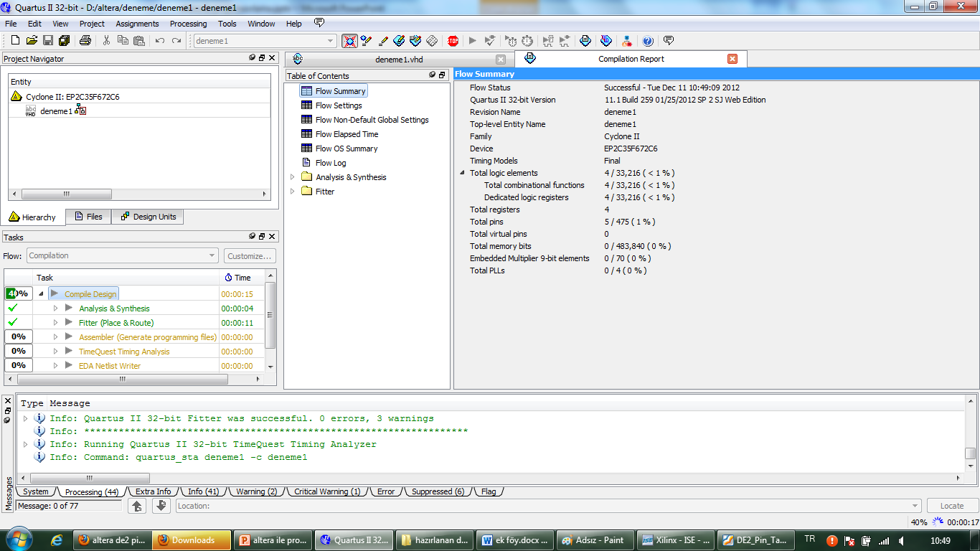Click the next message down arrow

click(x=161, y=506)
